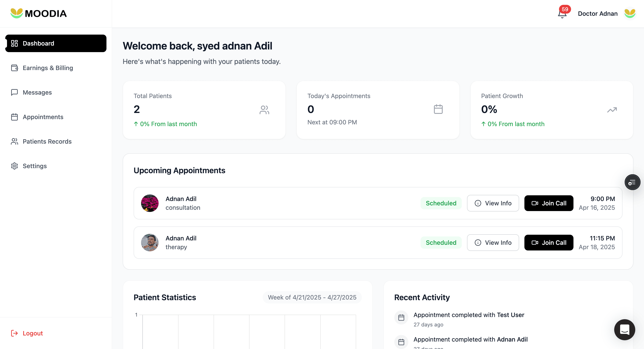
Task: Open the Dashboard menu item
Action: click(56, 44)
